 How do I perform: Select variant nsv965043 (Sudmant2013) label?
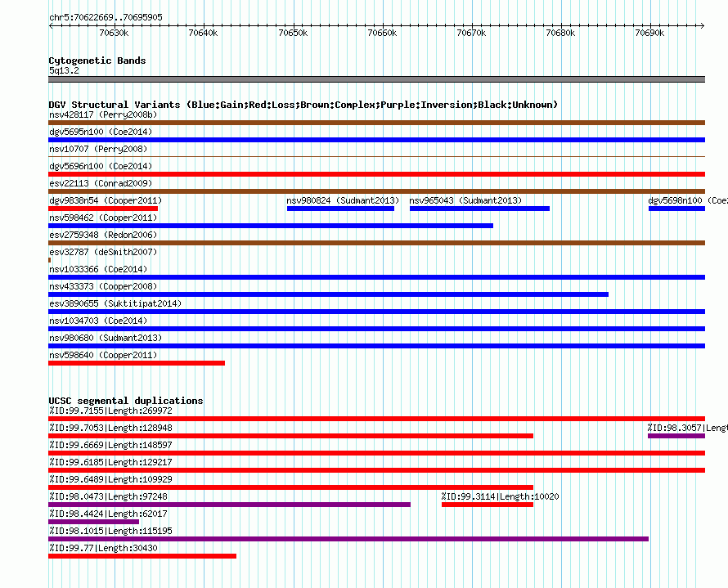465,200
